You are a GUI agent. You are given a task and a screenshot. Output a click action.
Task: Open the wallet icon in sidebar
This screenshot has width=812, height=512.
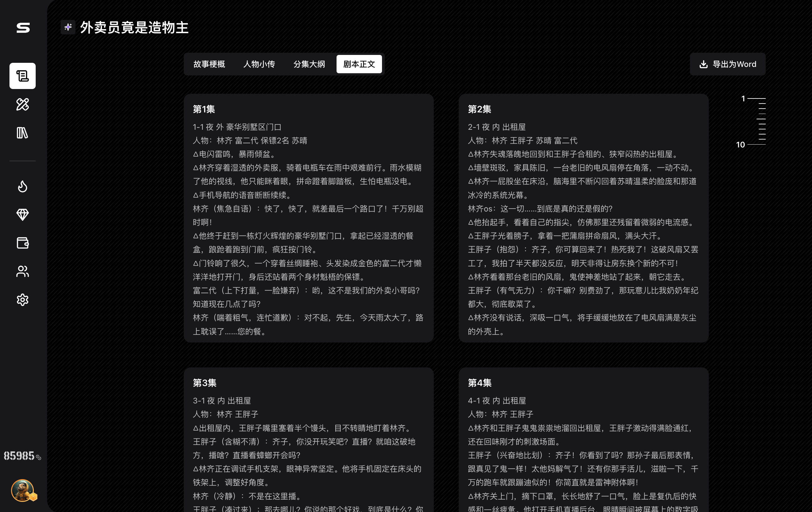tap(23, 243)
